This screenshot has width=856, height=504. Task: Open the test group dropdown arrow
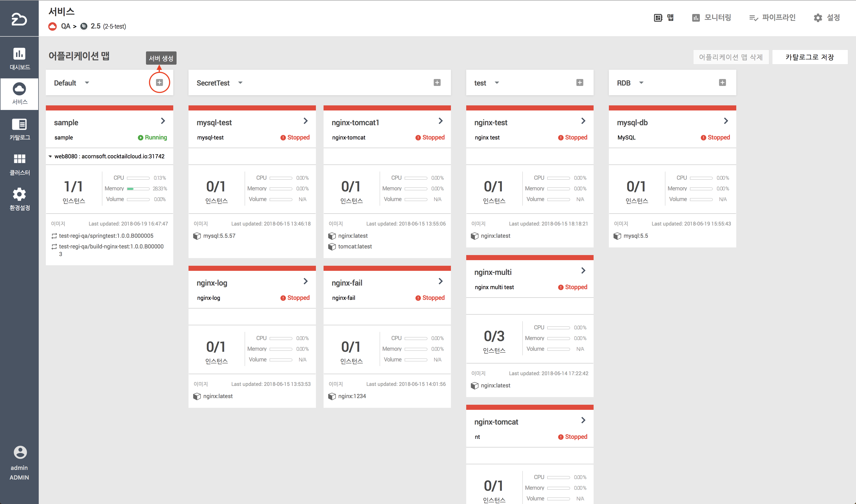click(497, 83)
